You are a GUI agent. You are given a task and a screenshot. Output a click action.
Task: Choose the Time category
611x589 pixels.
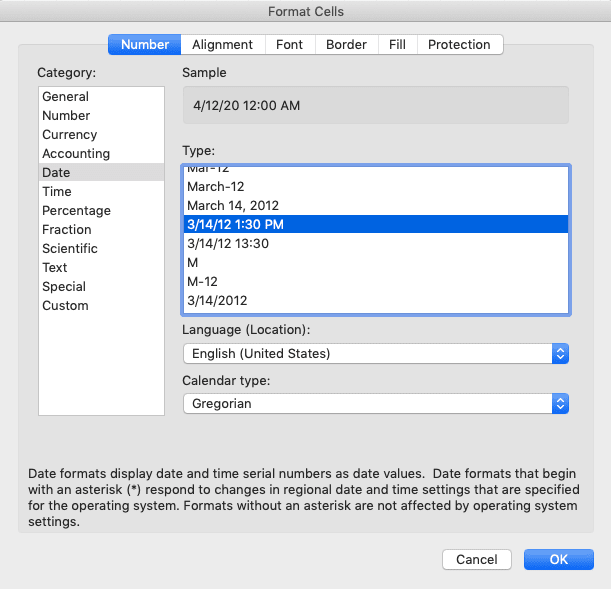(x=101, y=191)
